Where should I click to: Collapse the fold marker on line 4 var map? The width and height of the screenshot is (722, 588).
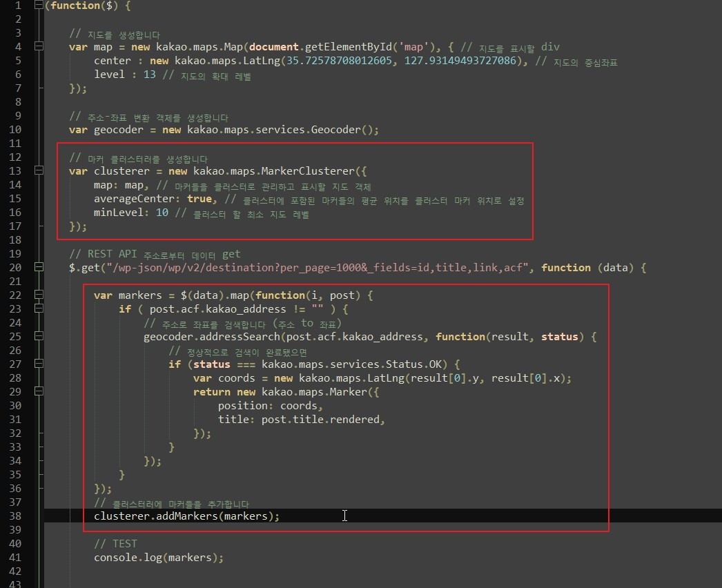click(x=39, y=46)
